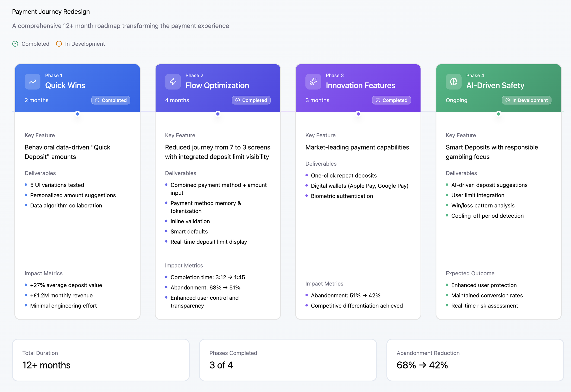This screenshot has height=392, width=571.
Task: Select the Phase 3 timeline dot marker
Action: click(358, 114)
